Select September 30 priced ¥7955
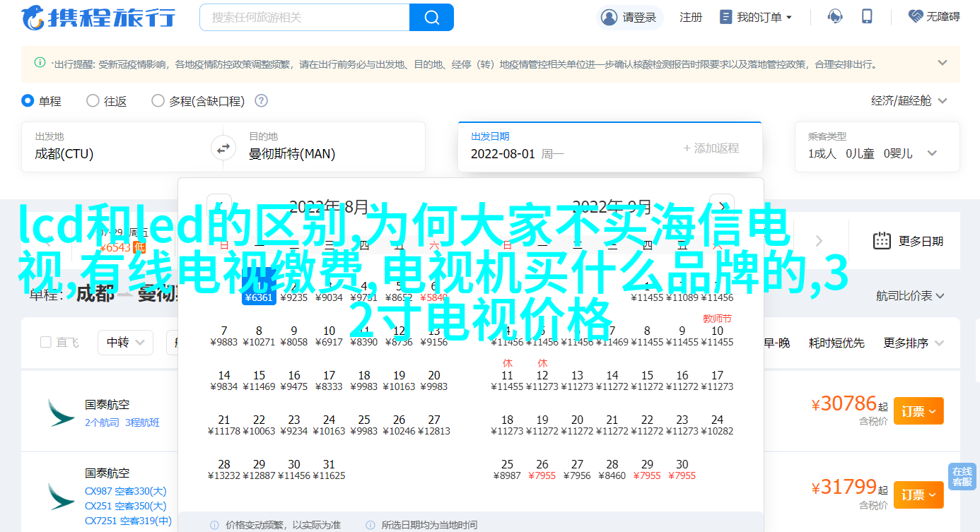Image resolution: width=980 pixels, height=532 pixels. click(x=682, y=469)
